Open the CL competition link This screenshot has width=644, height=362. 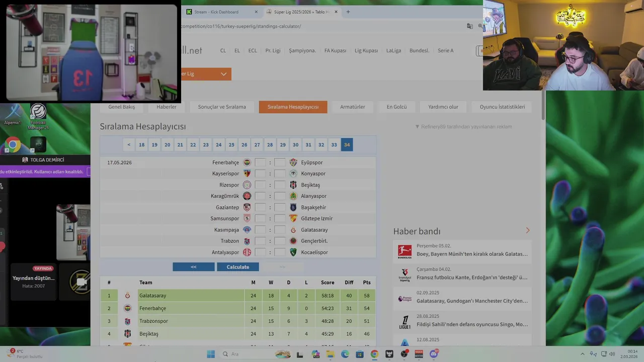click(x=223, y=50)
